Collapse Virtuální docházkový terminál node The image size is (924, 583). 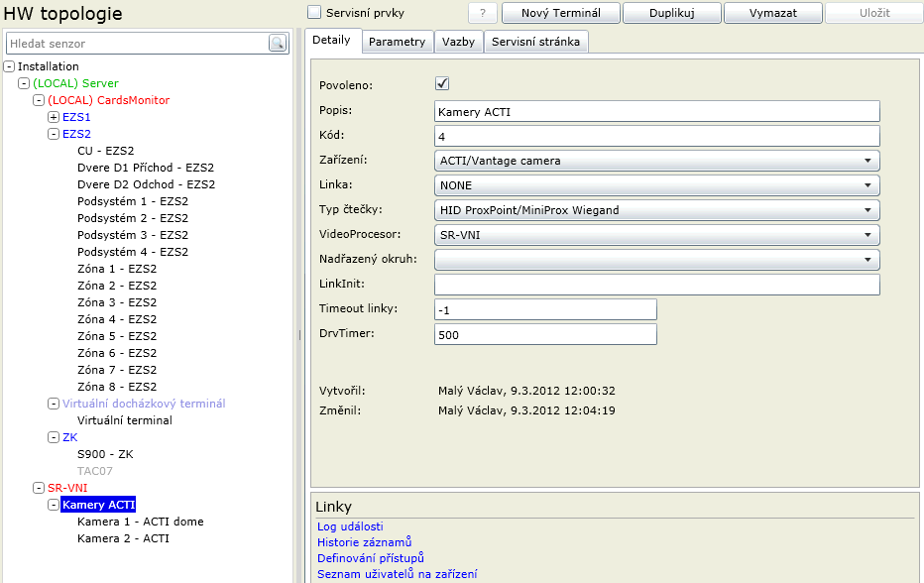pyautogui.click(x=53, y=404)
